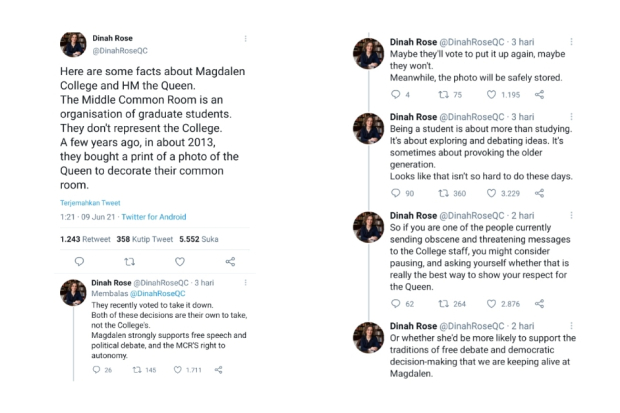This screenshot has height=413, width=620.
Task: View the 1.243 Retweet list
Action: [x=85, y=239]
